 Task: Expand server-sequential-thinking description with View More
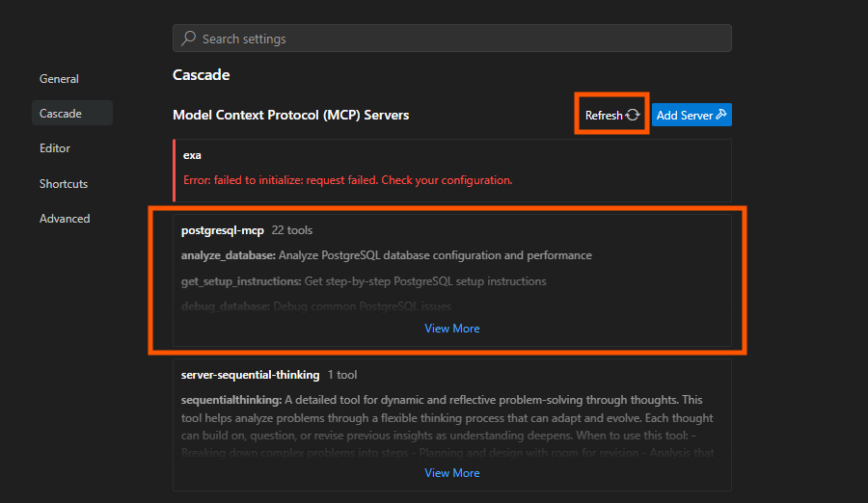pyautogui.click(x=451, y=473)
